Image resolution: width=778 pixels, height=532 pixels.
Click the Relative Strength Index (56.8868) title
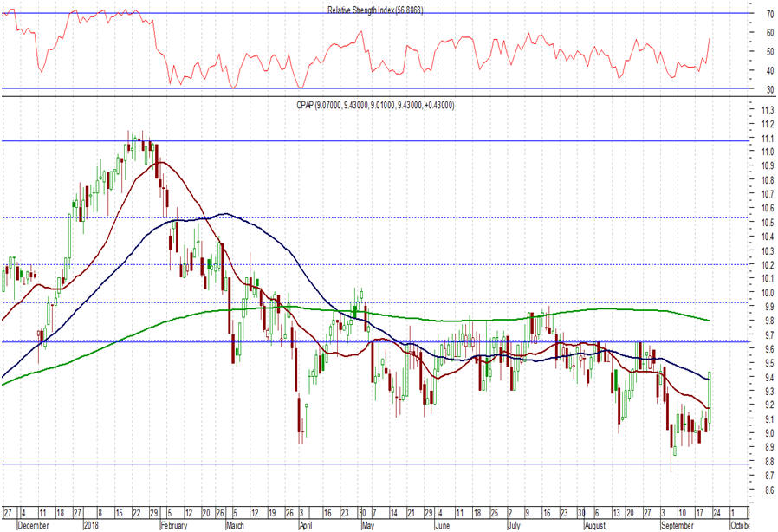click(375, 10)
